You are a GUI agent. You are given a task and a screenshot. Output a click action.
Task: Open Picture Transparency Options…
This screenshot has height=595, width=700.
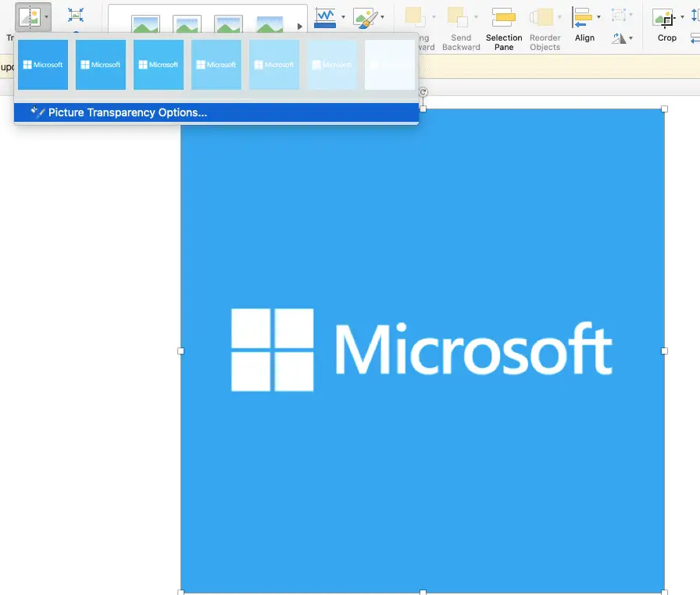pos(216,112)
